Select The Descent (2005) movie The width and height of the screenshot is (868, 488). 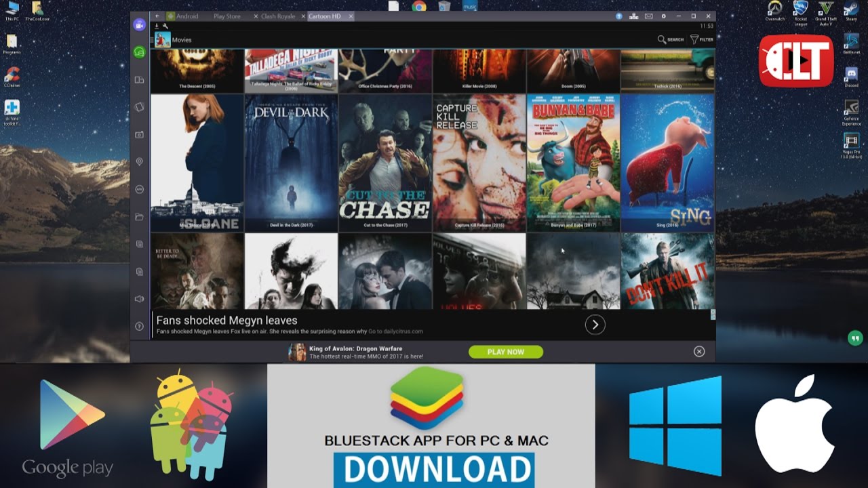(197, 70)
